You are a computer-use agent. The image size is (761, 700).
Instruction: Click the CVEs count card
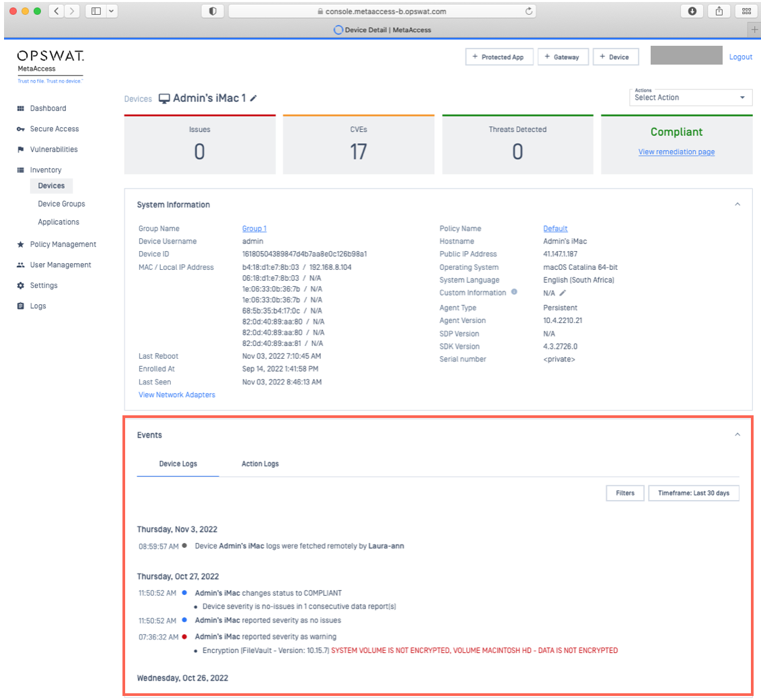359,145
